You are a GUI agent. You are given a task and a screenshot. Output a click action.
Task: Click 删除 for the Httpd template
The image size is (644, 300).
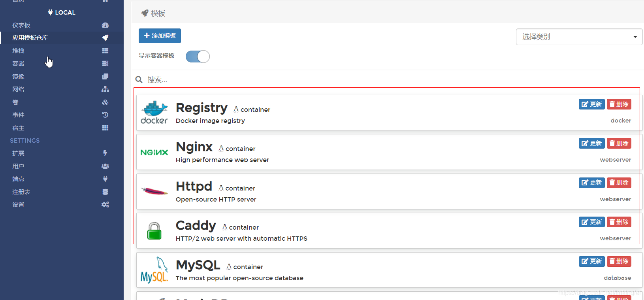[619, 183]
